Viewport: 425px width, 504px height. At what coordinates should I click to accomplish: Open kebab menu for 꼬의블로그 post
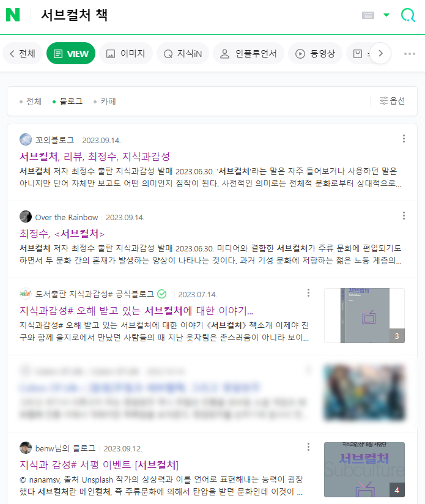pyautogui.click(x=404, y=139)
